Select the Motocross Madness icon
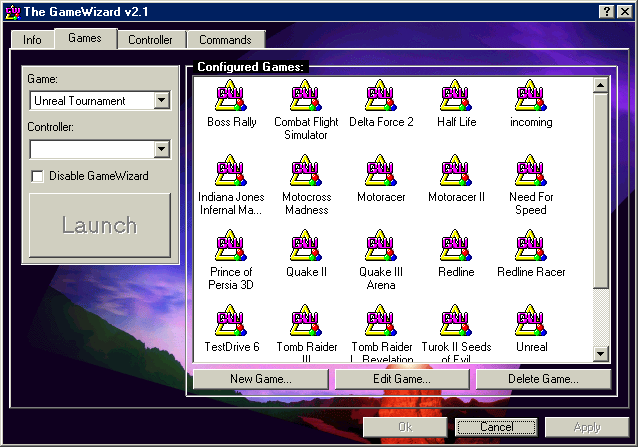The width and height of the screenshot is (638, 447). 306,170
